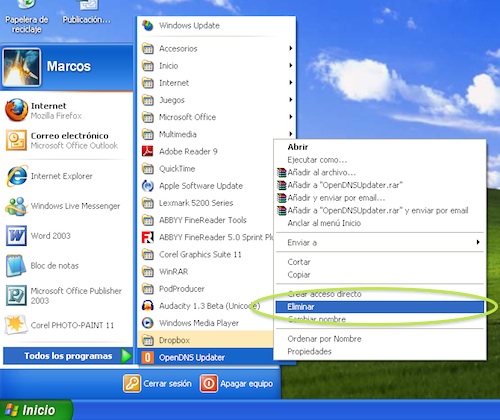Screen dimensions: 500x420
Task: Launch Corel PHOTO-PAINT 11 icon
Action: point(15,324)
